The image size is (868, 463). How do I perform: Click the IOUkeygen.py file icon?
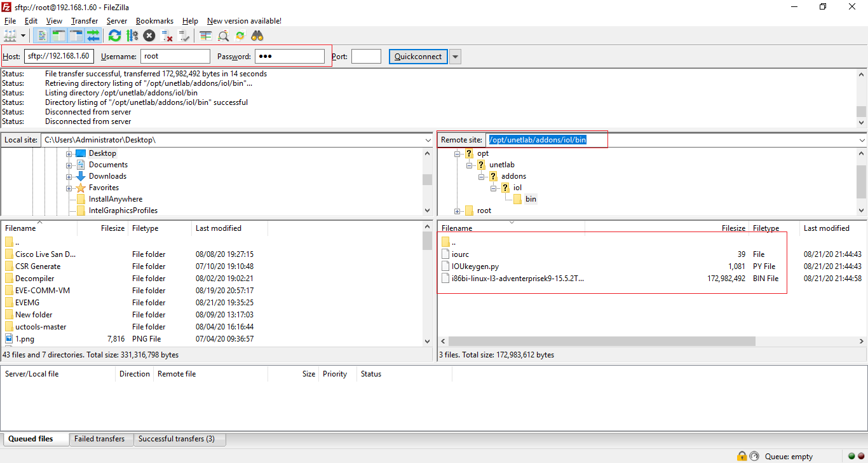click(445, 266)
